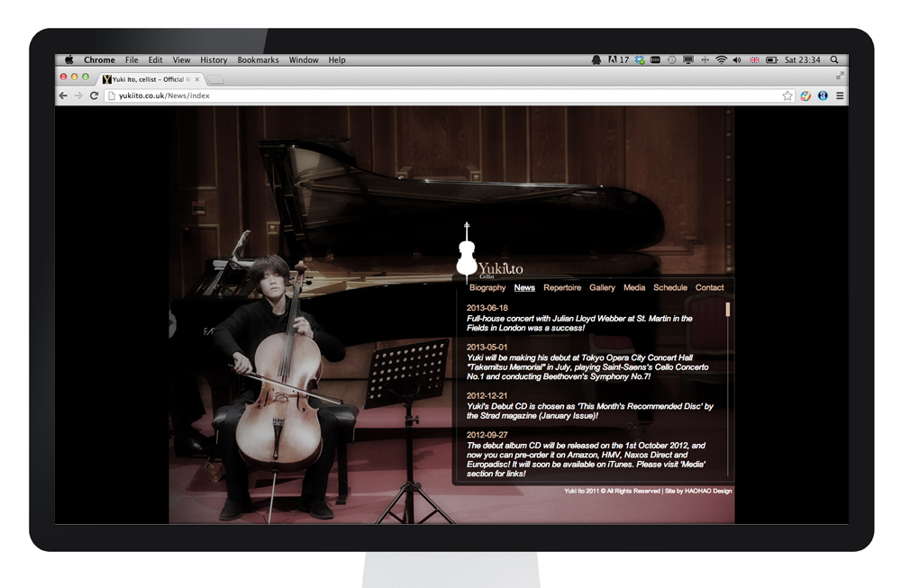Click the QQ penguin menu bar icon
This screenshot has width=901, height=588.
click(596, 59)
